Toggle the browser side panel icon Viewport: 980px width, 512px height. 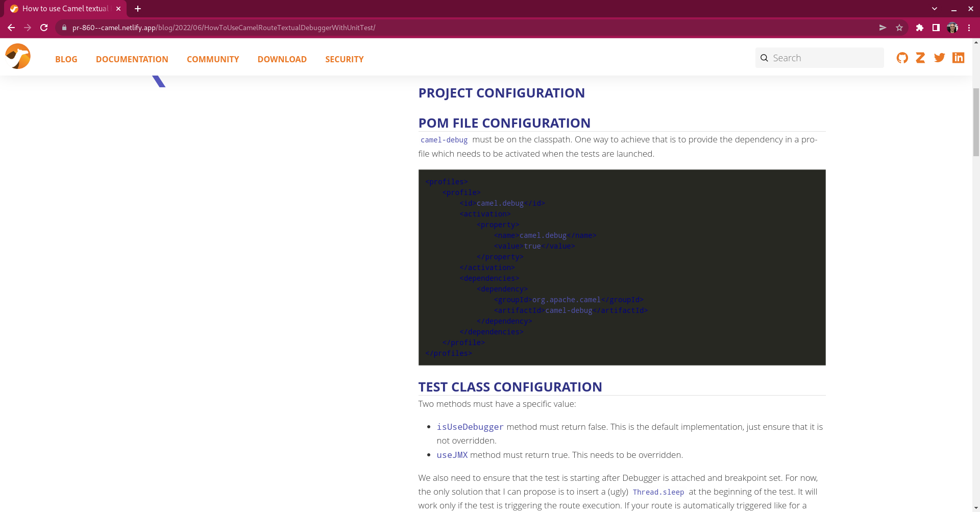coord(936,28)
